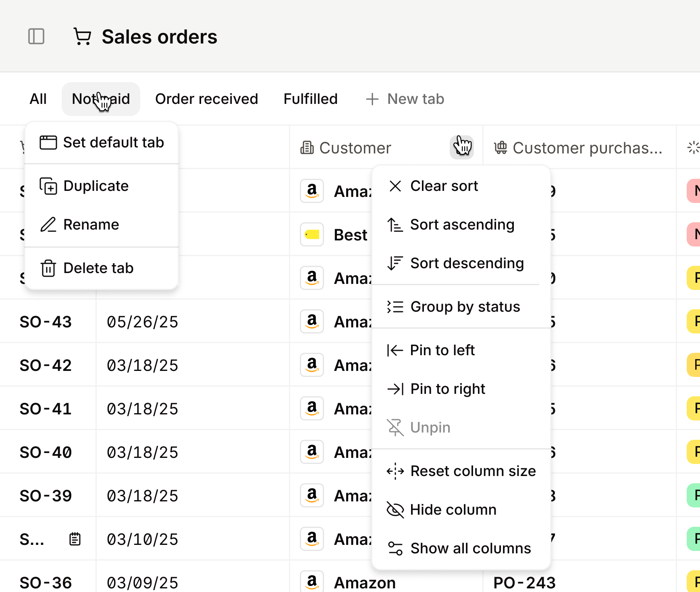The height and width of the screenshot is (592, 700).
Task: Open the Customer column options dropdown
Action: 461,147
